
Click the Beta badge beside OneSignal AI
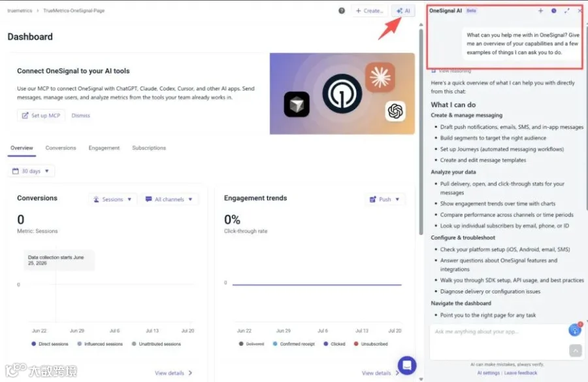[471, 10]
